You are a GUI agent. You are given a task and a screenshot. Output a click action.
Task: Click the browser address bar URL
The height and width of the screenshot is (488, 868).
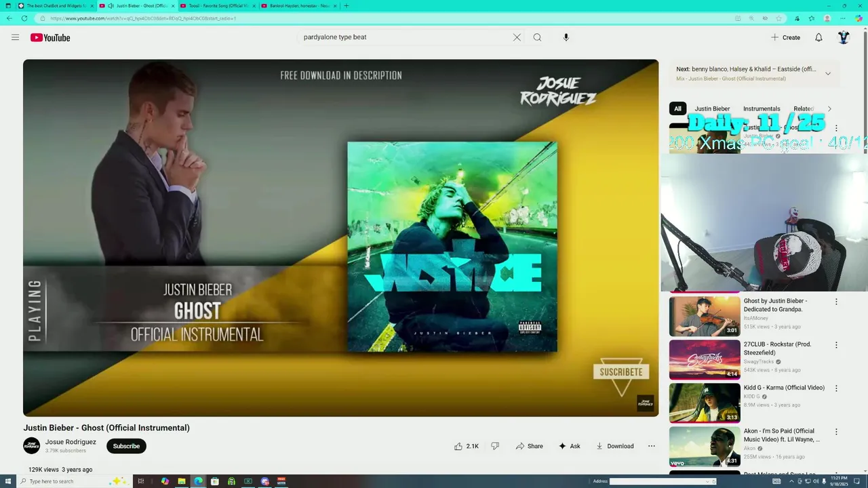click(142, 18)
